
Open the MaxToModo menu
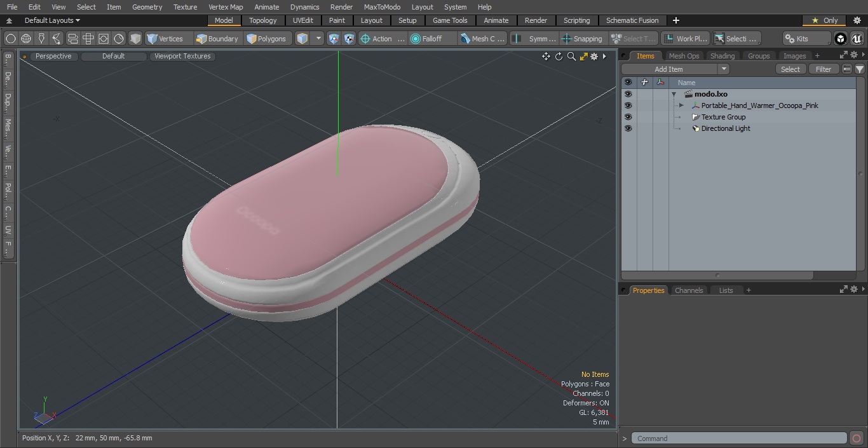(382, 7)
